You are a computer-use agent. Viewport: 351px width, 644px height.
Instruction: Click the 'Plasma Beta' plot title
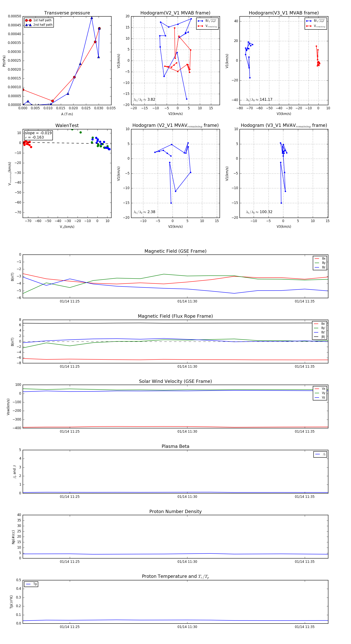(x=175, y=446)
